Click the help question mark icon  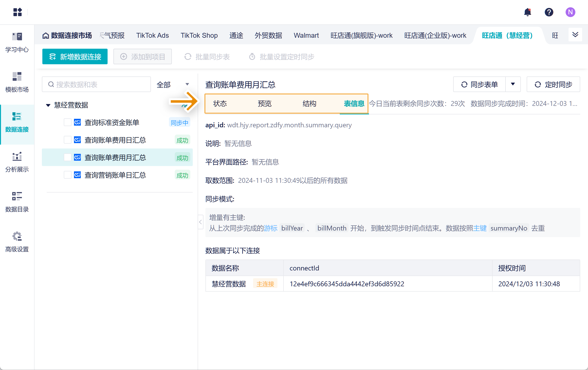coord(549,12)
